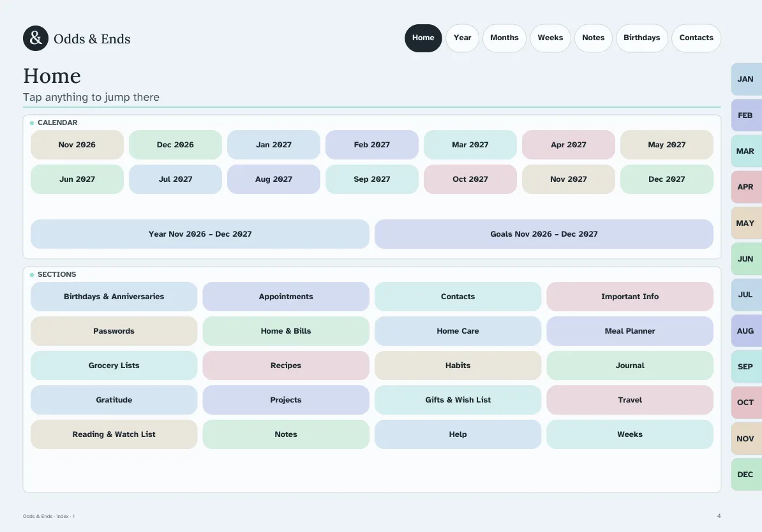762x532 pixels.
Task: Open the Weeks nav tab
Action: click(550, 38)
